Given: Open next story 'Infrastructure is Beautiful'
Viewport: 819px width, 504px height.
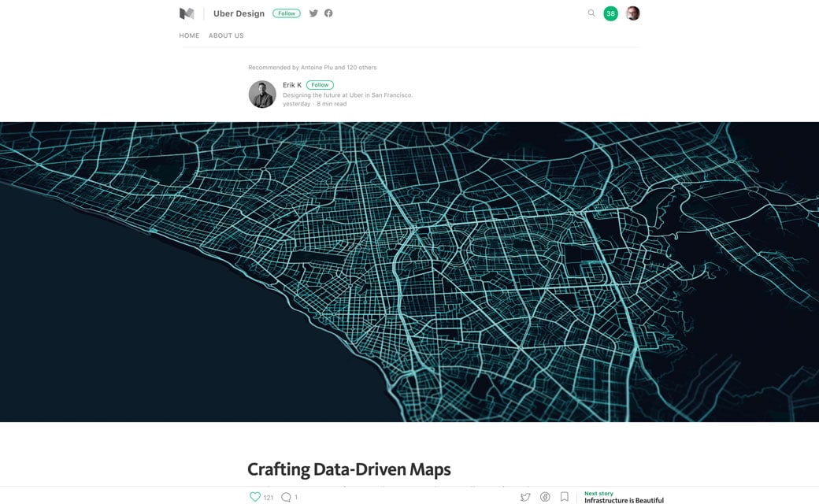Looking at the screenshot, I should (624, 500).
